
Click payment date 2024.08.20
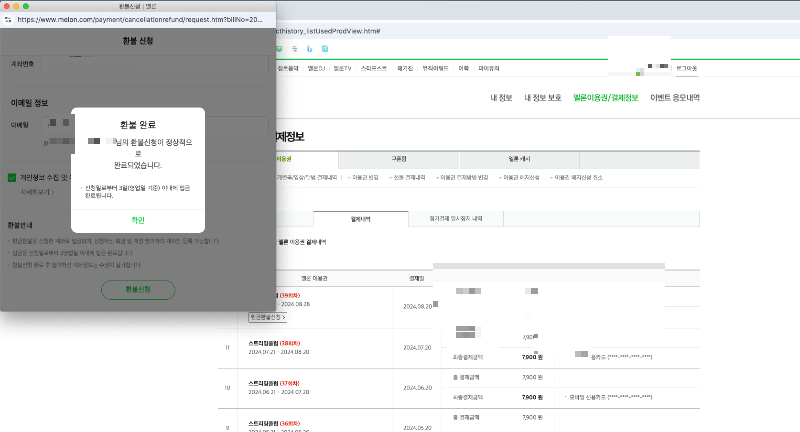click(x=417, y=307)
